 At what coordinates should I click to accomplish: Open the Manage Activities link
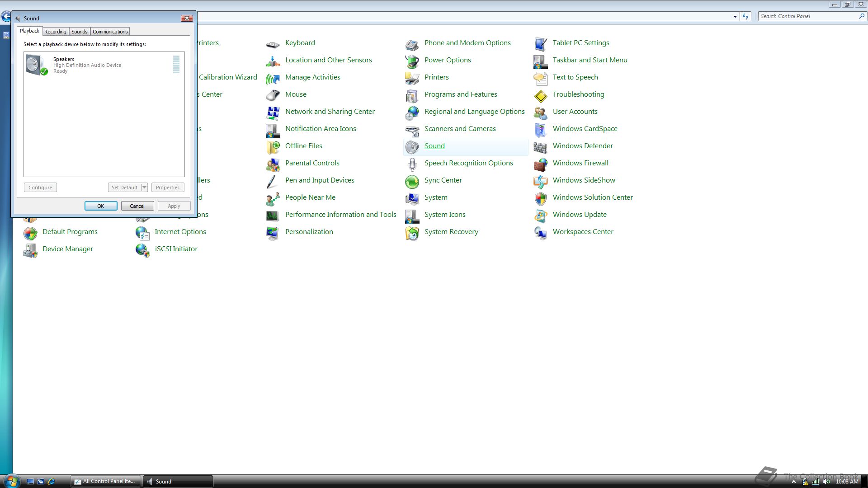[x=312, y=77]
